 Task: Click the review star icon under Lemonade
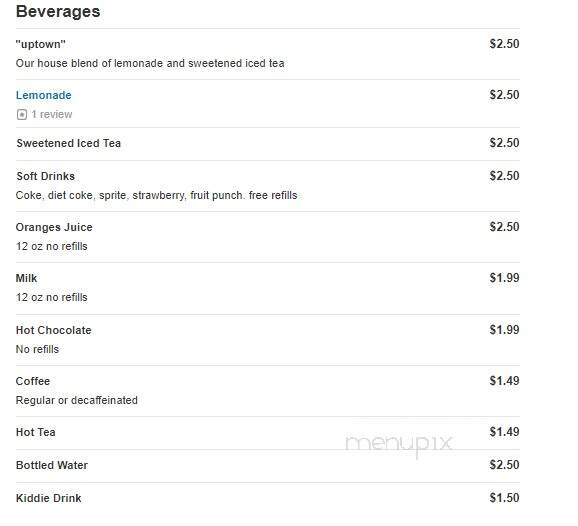pos(22,115)
